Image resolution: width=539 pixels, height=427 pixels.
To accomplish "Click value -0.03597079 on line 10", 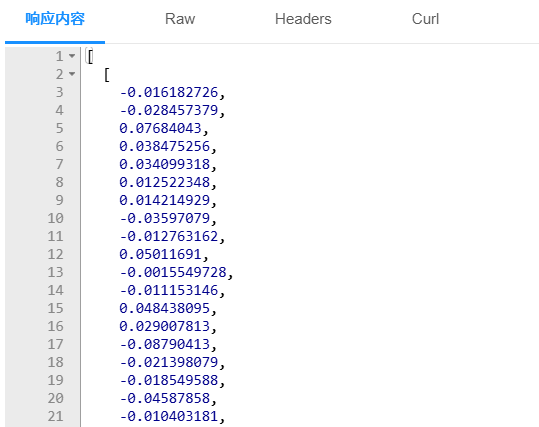I will coord(165,218).
